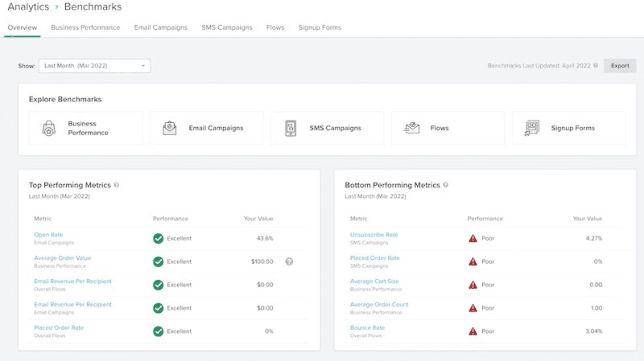Screen dimensions: 644x361
Task: Click info icon beside Benchmarks Last Updated
Action: (596, 66)
